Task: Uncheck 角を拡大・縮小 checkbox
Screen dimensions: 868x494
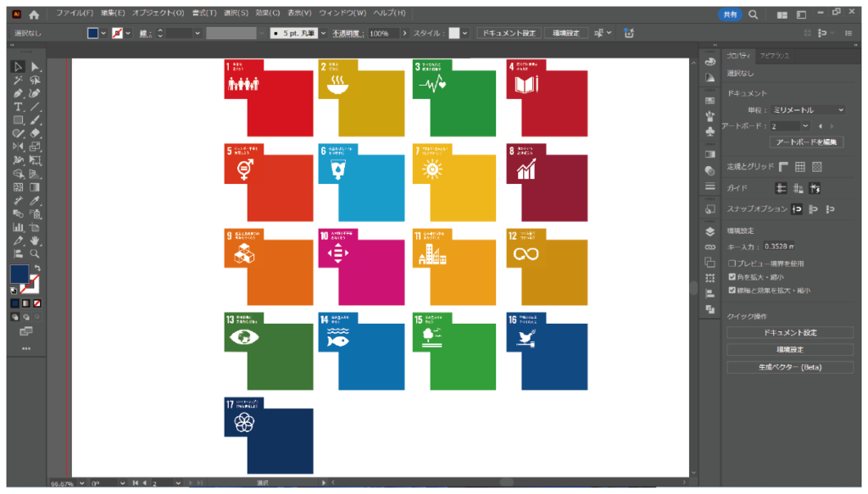Action: pos(732,277)
